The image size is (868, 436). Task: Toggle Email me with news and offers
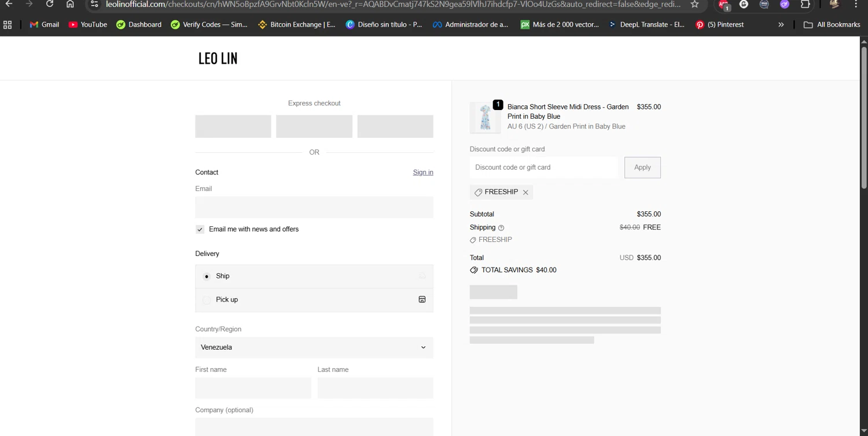tap(200, 229)
